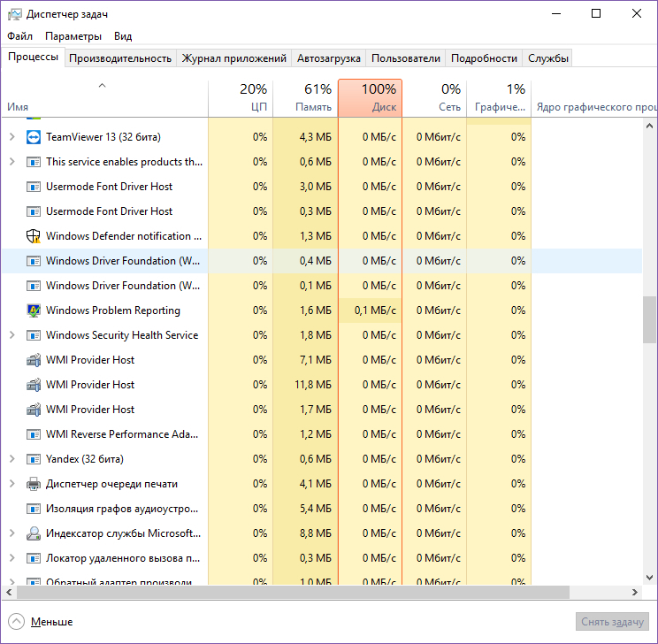Click the Windows Problem Reporting icon
This screenshot has height=644, width=658.
pyautogui.click(x=34, y=310)
